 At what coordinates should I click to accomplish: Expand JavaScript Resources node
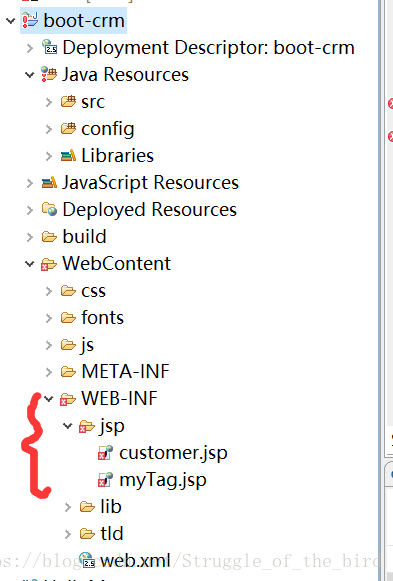click(x=30, y=183)
